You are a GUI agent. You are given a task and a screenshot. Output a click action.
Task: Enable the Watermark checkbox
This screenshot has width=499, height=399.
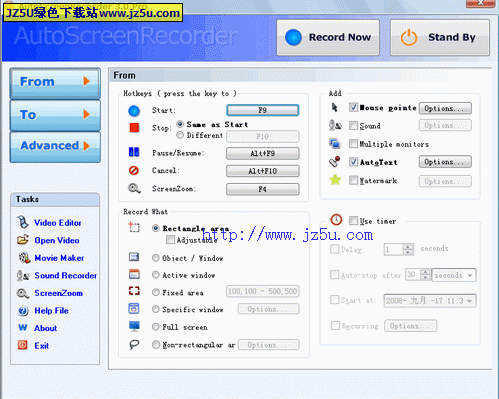(x=353, y=180)
